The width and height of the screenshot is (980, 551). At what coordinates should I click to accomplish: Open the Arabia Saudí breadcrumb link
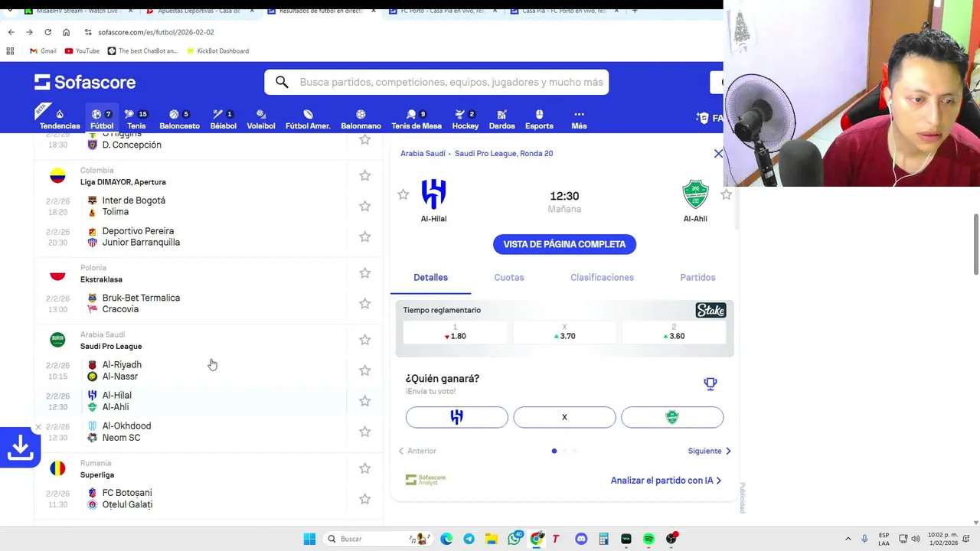423,153
